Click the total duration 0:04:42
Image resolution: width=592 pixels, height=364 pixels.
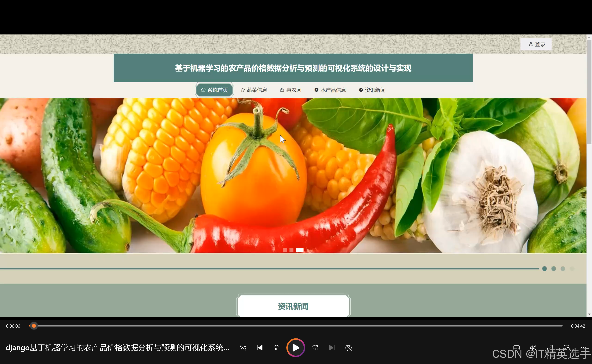[578, 326]
